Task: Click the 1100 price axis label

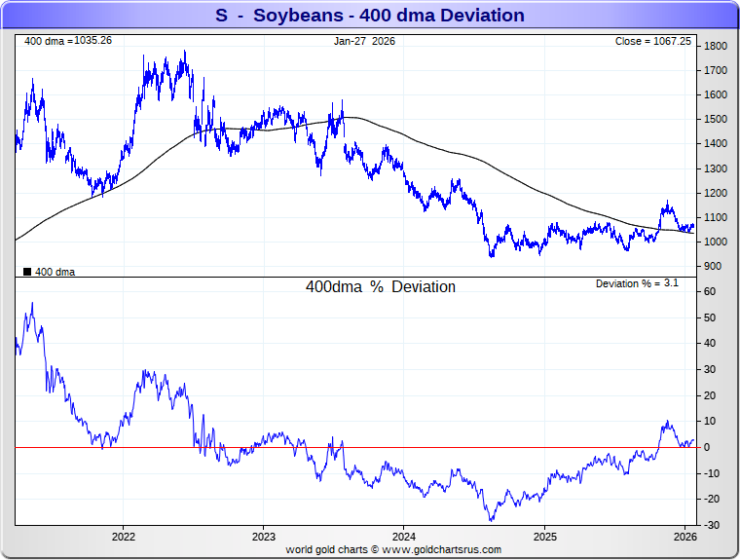Action: 716,218
